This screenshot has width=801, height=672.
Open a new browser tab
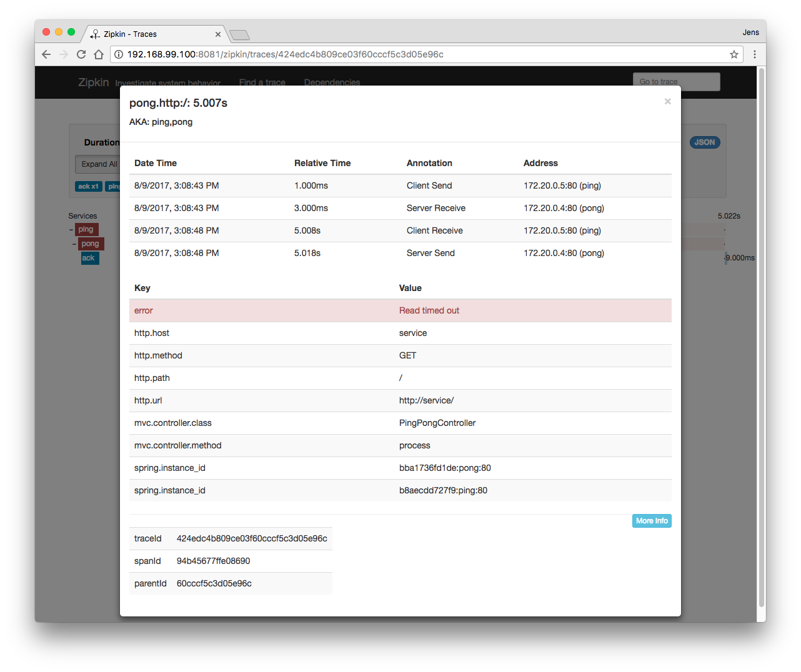tap(239, 34)
